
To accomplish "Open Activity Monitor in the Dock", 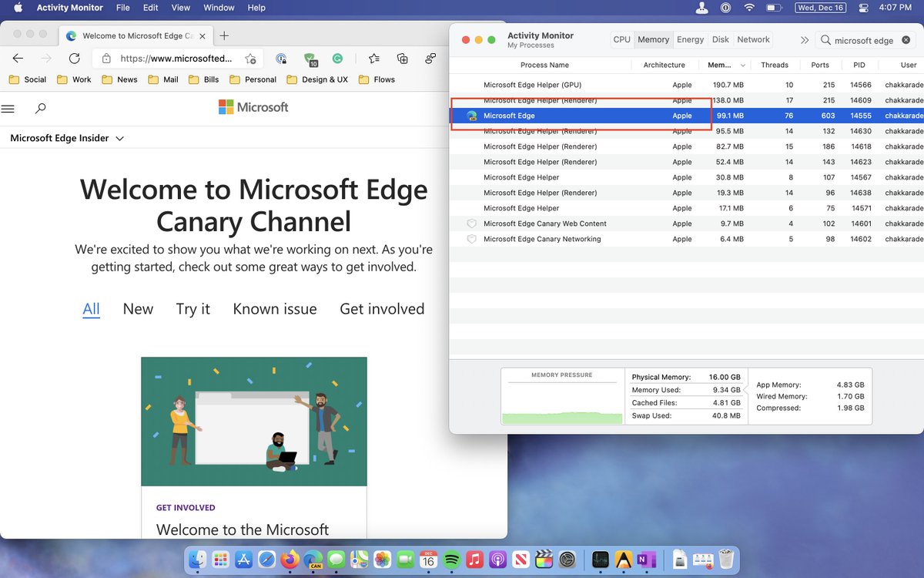I will pos(601,560).
